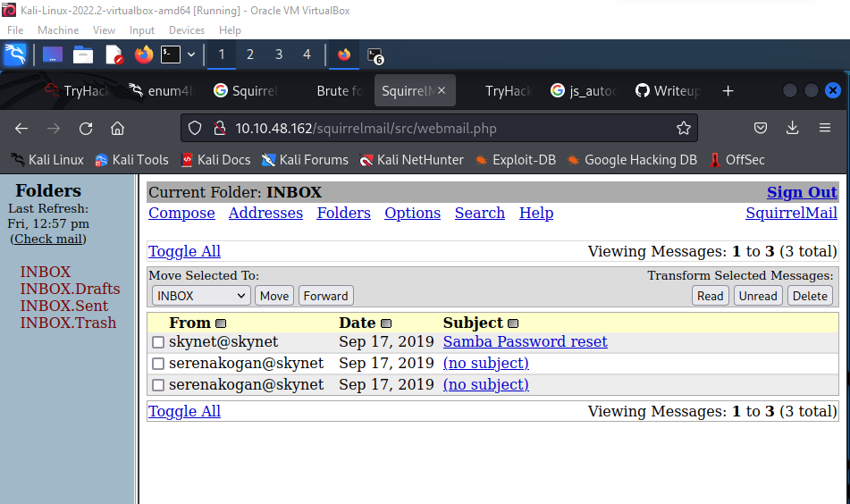This screenshot has height=504, width=850.
Task: Open the Options link
Action: [413, 213]
